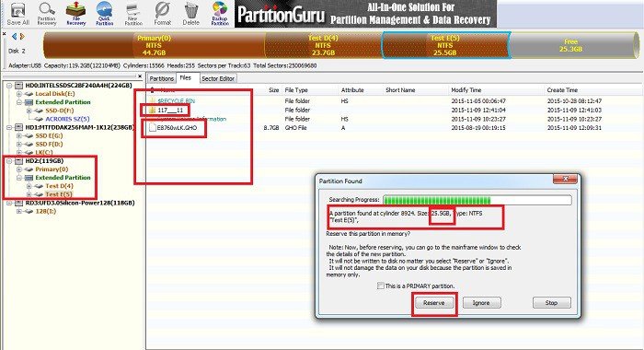
Task: Choose the Format tool icon
Action: pyautogui.click(x=162, y=14)
